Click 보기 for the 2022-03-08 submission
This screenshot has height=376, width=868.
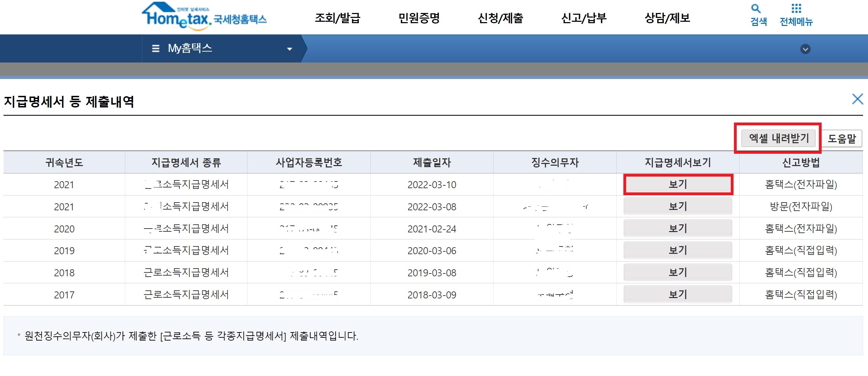677,206
